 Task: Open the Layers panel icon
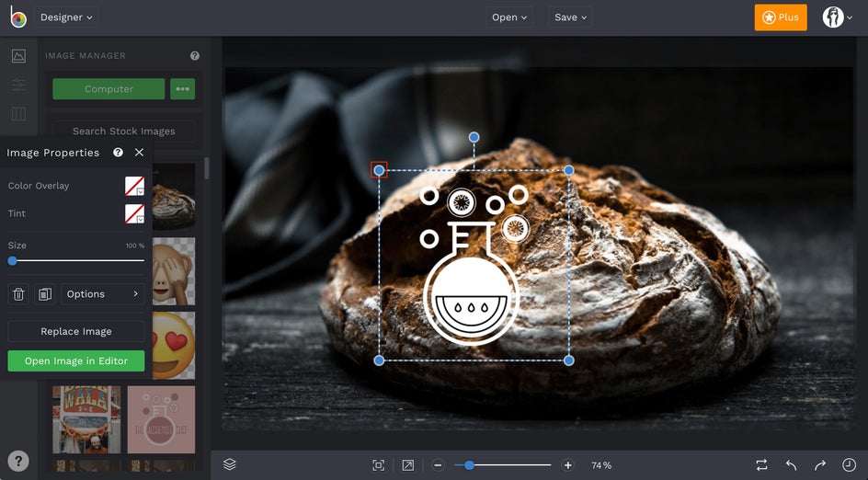pyautogui.click(x=230, y=464)
